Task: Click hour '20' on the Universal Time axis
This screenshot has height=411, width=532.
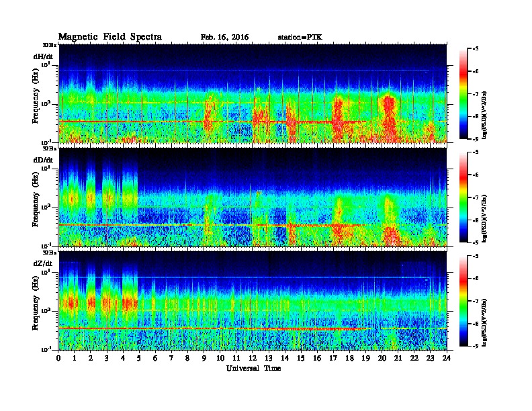Action: pyautogui.click(x=382, y=358)
